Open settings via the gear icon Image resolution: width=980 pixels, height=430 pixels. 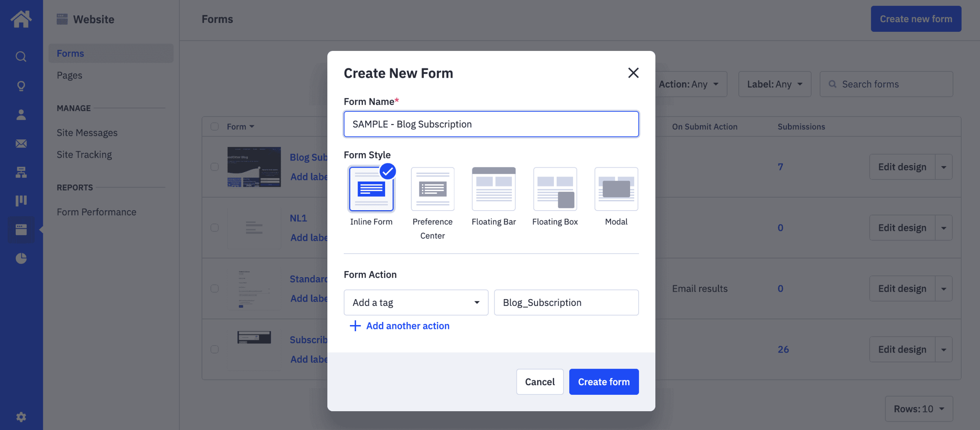[21, 417]
